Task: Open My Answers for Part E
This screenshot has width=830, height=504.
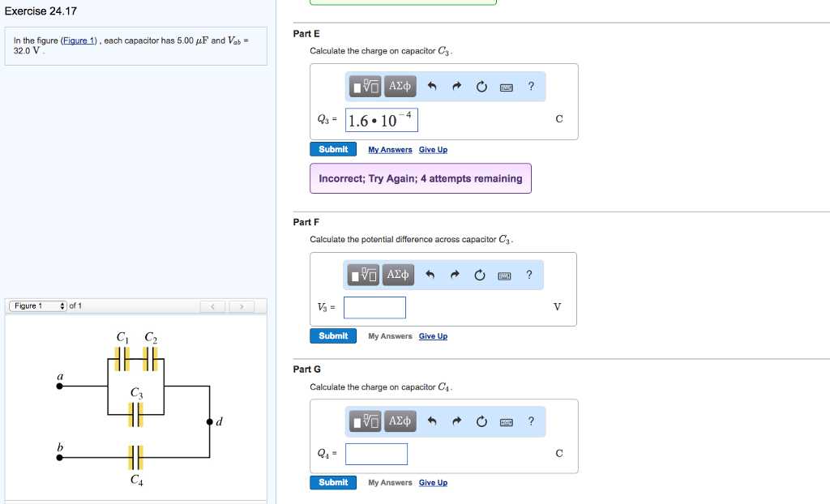Action: pyautogui.click(x=390, y=149)
